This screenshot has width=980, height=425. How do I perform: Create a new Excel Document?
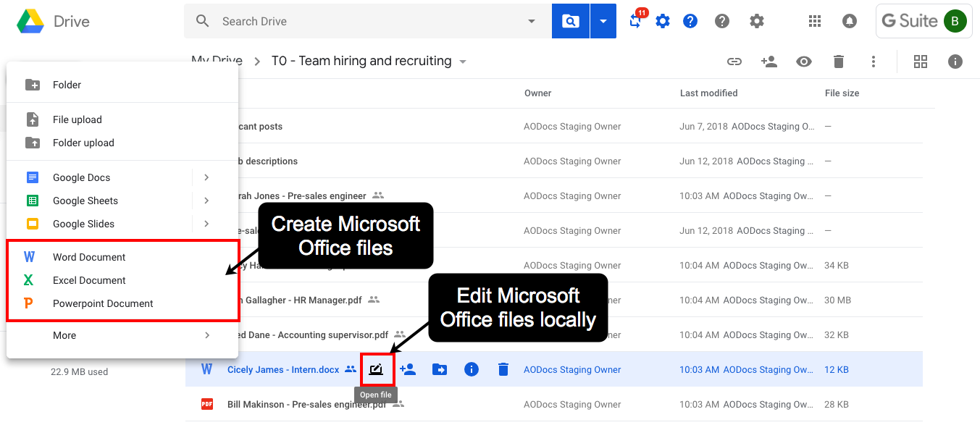pyautogui.click(x=122, y=280)
